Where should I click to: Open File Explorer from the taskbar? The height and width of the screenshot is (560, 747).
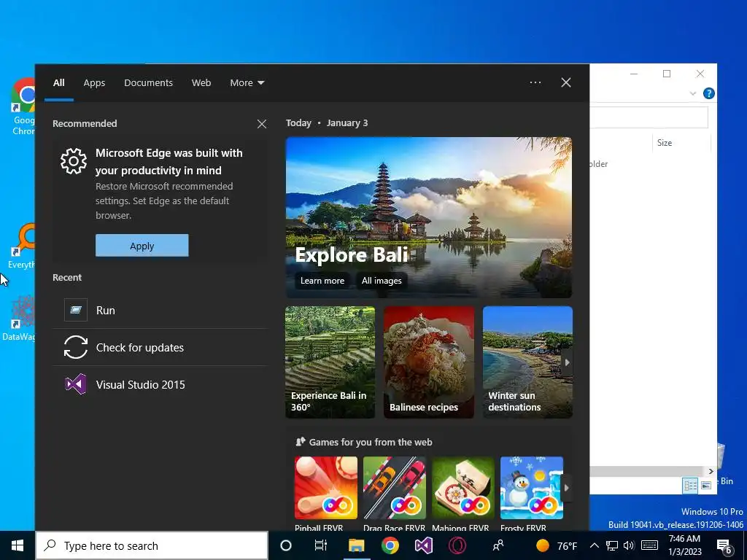pos(356,545)
